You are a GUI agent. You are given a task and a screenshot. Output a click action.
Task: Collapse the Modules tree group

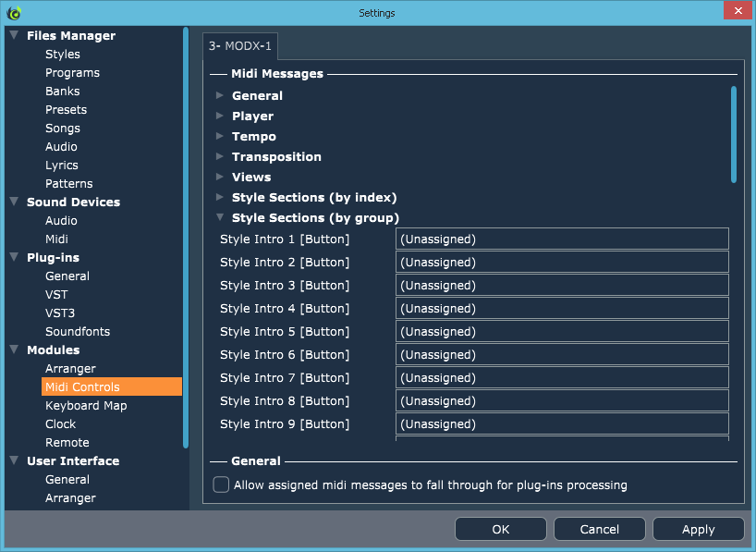[x=14, y=350]
